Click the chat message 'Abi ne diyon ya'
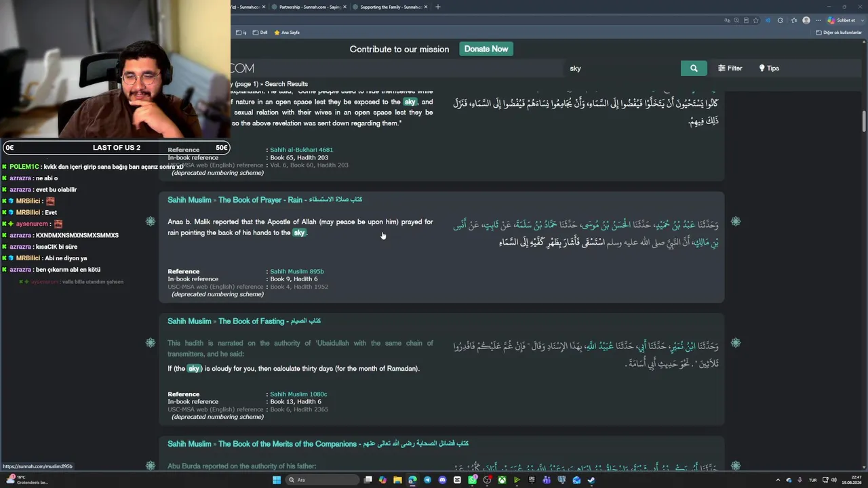The width and height of the screenshot is (868, 488). point(66,258)
